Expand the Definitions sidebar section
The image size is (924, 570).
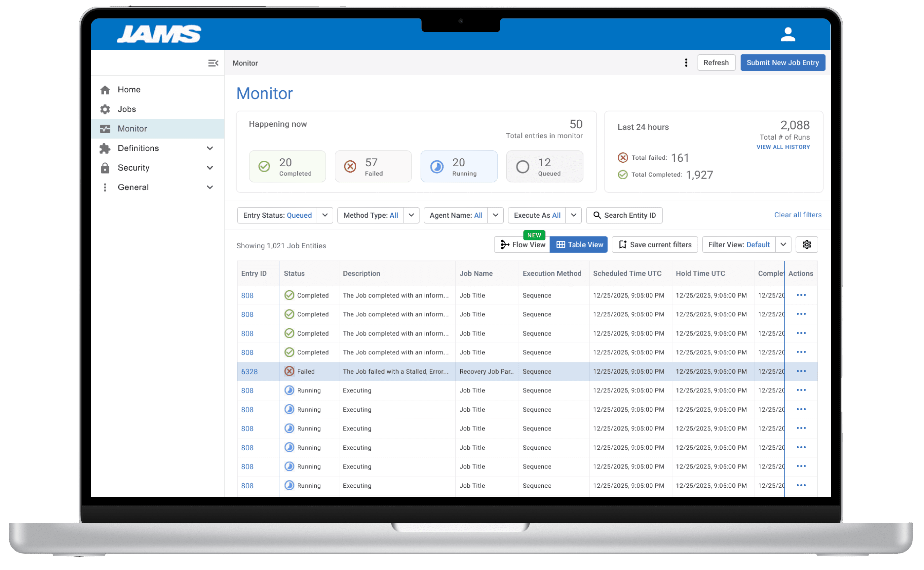210,148
